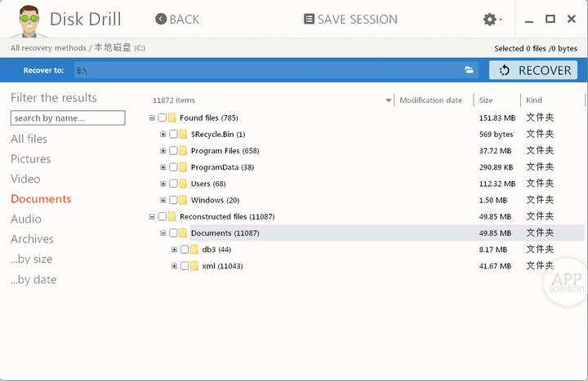Check the db3 folder checkbox
Viewport: 588px width, 381px height.
185,250
